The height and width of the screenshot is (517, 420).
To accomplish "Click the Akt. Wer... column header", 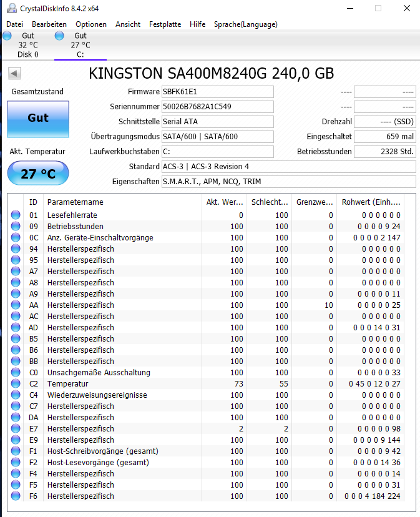I will [x=225, y=202].
